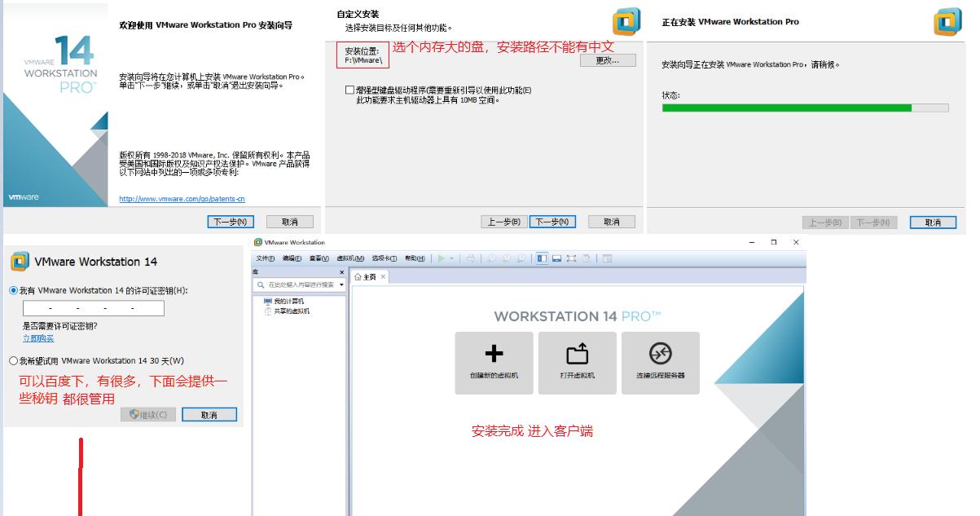
Task: Enter full screen mode via toolbar icon
Action: pos(571,258)
